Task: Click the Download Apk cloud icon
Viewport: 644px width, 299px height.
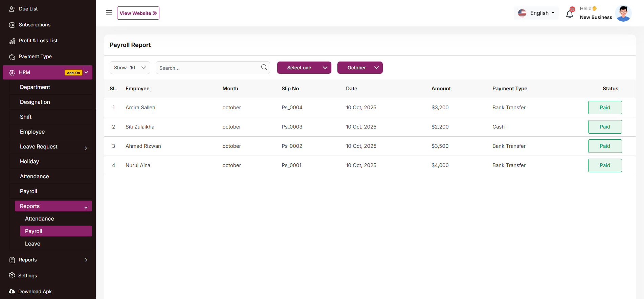Action: [x=12, y=292]
